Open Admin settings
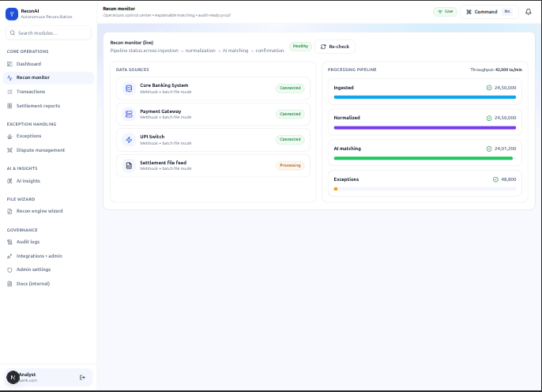Screen dimensions: 542x392 click(48, 269)
